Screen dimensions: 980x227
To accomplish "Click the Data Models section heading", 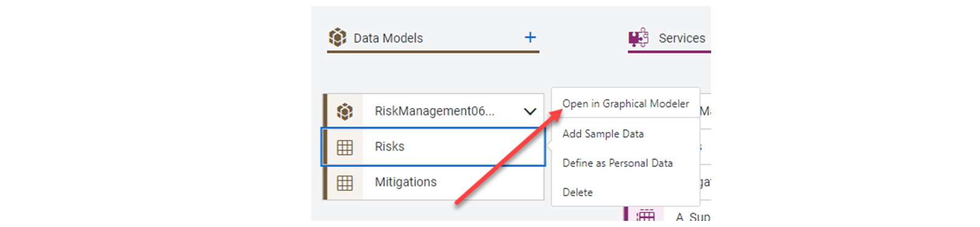I will [x=388, y=38].
